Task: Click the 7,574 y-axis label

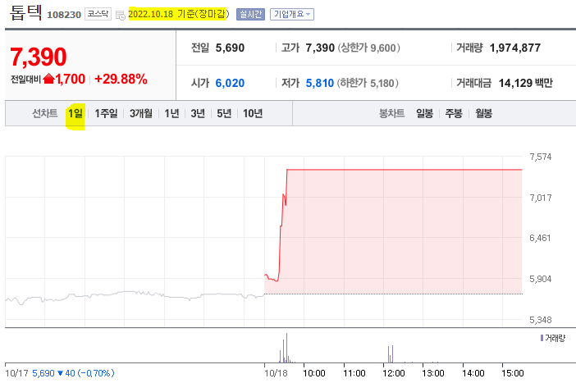Action: click(541, 157)
